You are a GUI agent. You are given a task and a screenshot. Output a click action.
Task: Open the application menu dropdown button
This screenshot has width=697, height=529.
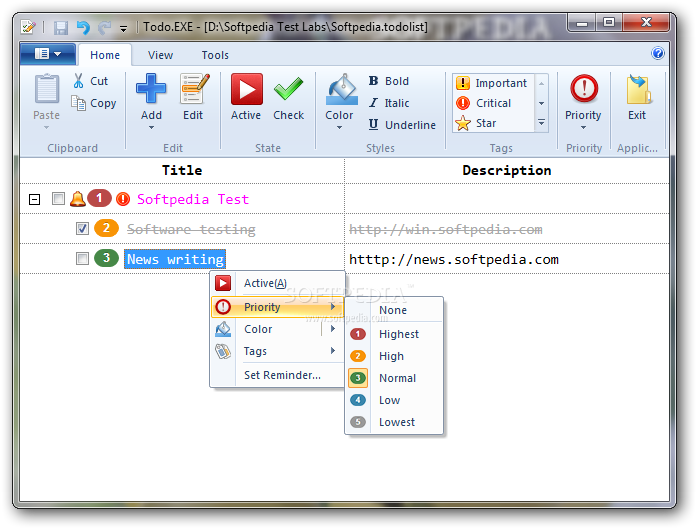48,54
